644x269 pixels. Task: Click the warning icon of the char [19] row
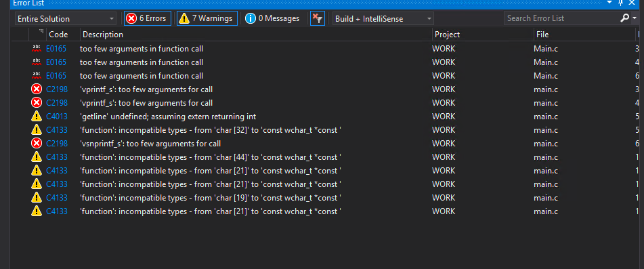click(x=37, y=198)
